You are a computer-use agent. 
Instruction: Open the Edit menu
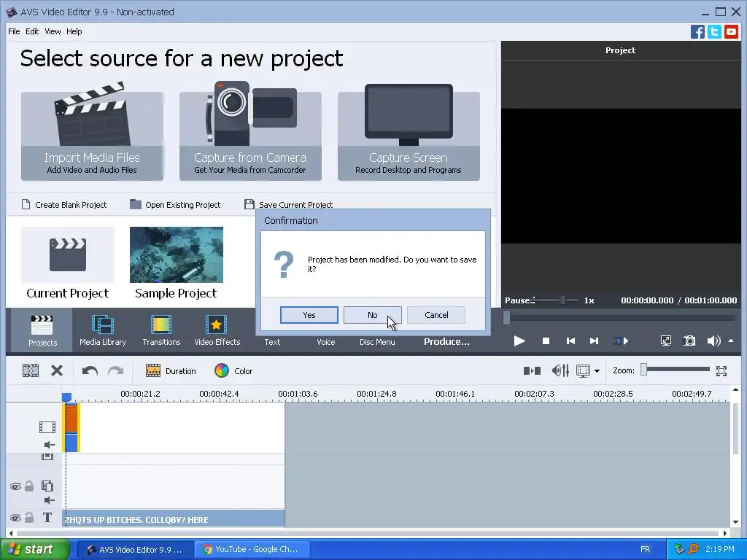pyautogui.click(x=32, y=31)
